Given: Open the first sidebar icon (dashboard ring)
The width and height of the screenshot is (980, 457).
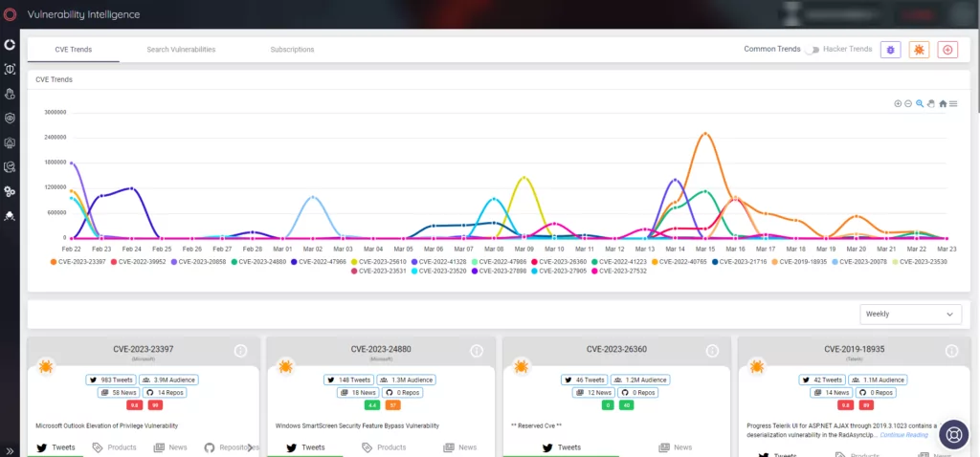Looking at the screenshot, I should pyautogui.click(x=10, y=45).
